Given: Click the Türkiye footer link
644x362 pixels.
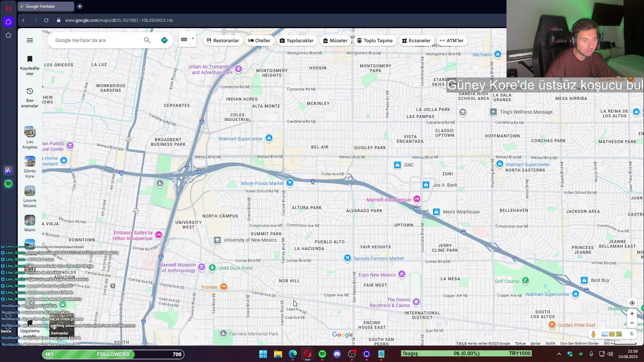Looking at the screenshot, I should [x=520, y=343].
